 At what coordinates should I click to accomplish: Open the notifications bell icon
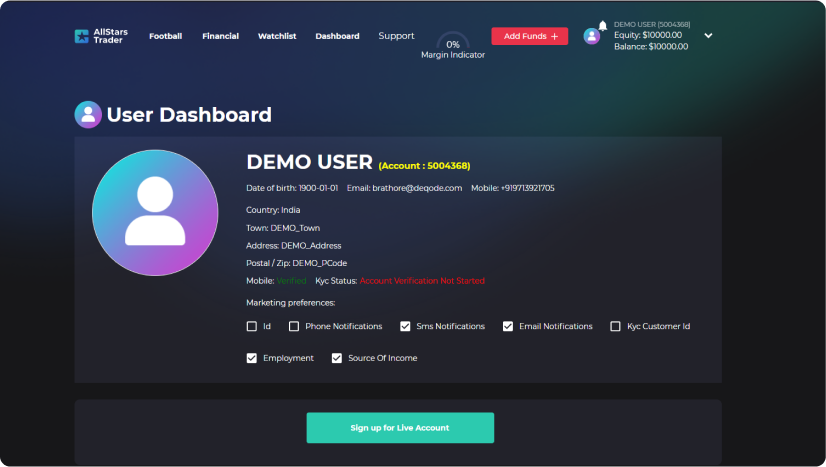click(x=603, y=25)
